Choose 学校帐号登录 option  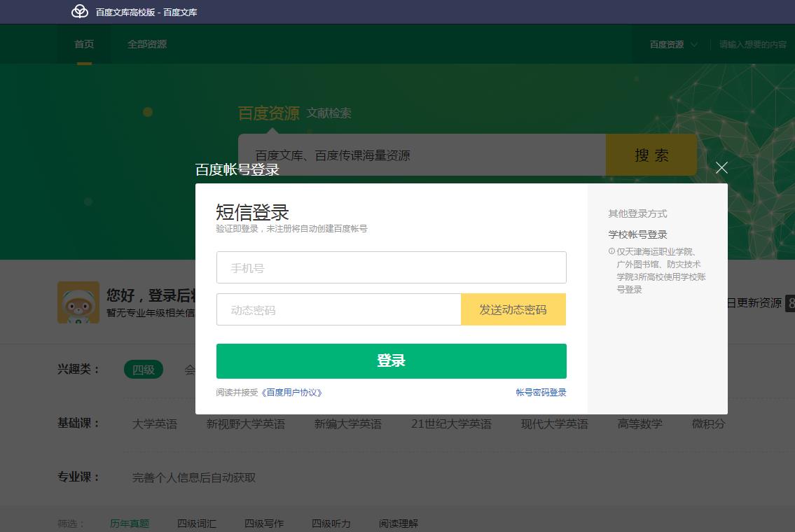click(638, 234)
